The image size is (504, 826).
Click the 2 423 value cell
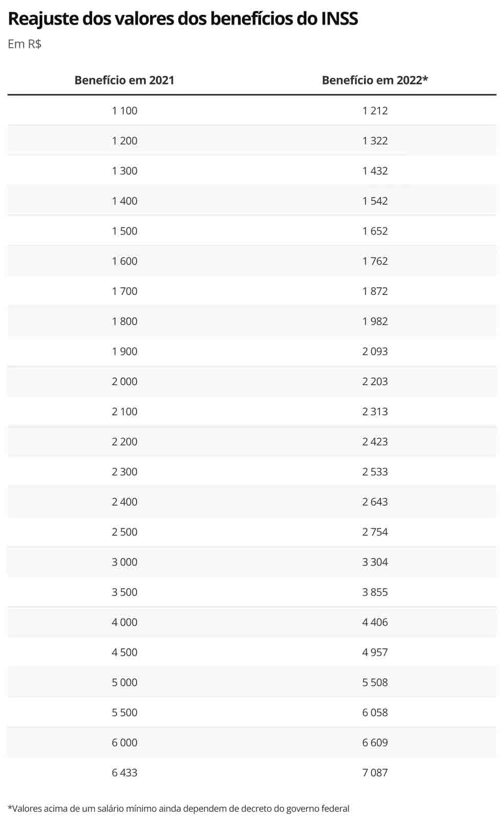pyautogui.click(x=375, y=442)
